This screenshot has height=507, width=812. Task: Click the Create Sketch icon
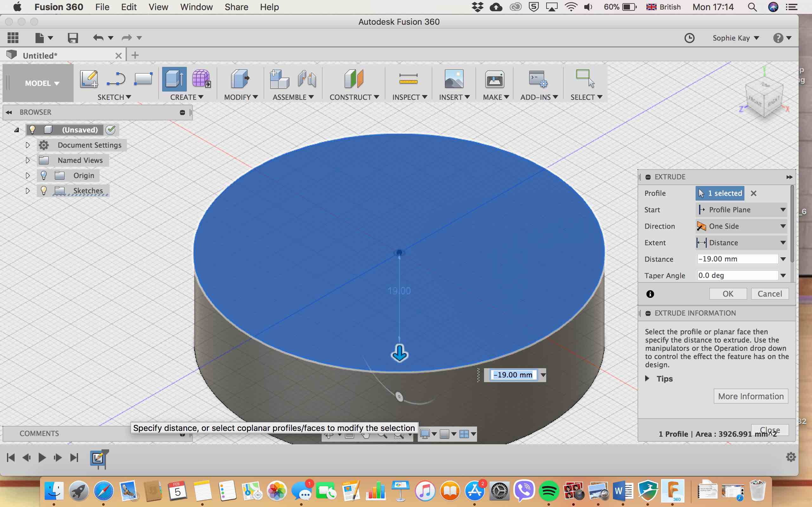(x=88, y=79)
